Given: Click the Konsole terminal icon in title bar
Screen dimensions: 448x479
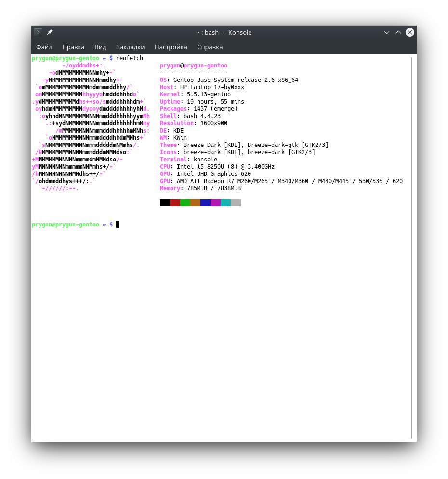Looking at the screenshot, I should [x=38, y=32].
